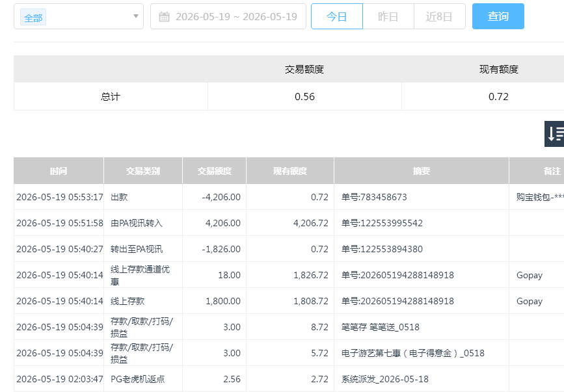Click 系统派发_2026-05-18 summary text
Image resolution: width=564 pixels, height=392 pixels.
coord(385,379)
